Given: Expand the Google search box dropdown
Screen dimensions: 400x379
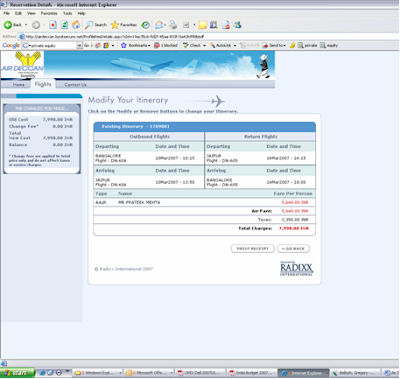Looking at the screenshot, I should (79, 45).
